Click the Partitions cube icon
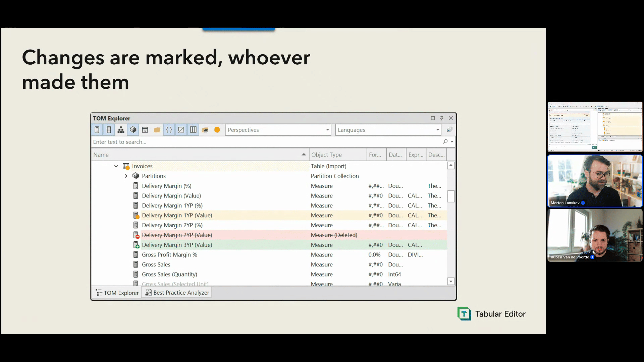The image size is (644, 362). (x=136, y=176)
